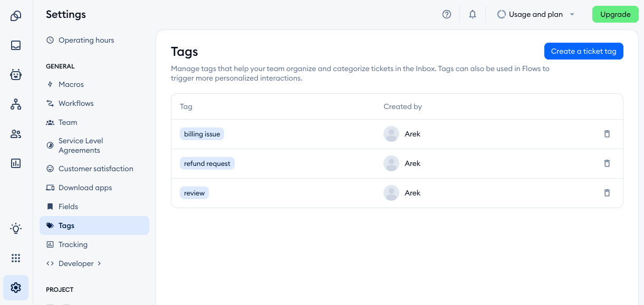The height and width of the screenshot is (305, 644).
Task: Click the Create a ticket tag button
Action: (583, 51)
